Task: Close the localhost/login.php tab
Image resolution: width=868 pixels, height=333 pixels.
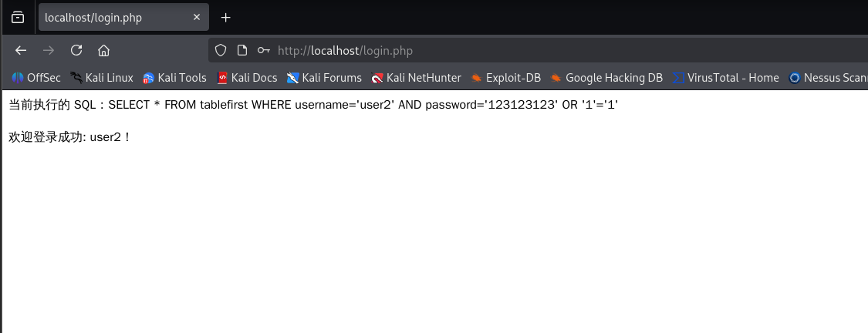Action: [x=197, y=17]
